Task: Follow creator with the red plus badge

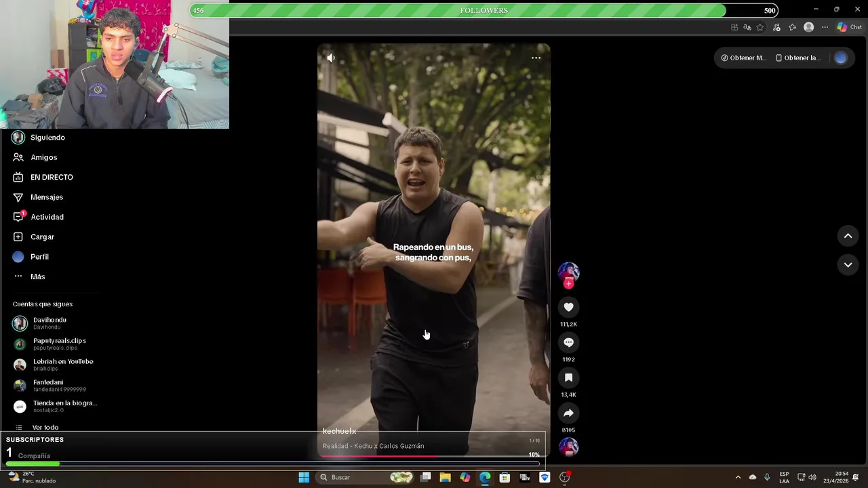Action: pyautogui.click(x=568, y=284)
